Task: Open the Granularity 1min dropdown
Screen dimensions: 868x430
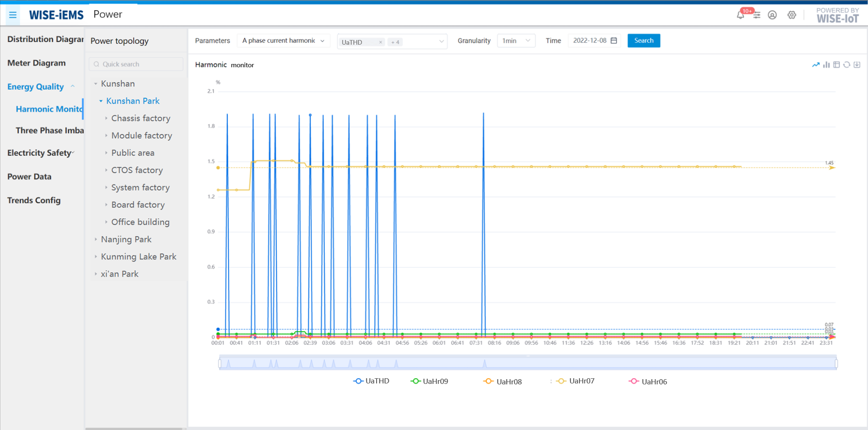Action: (x=516, y=40)
